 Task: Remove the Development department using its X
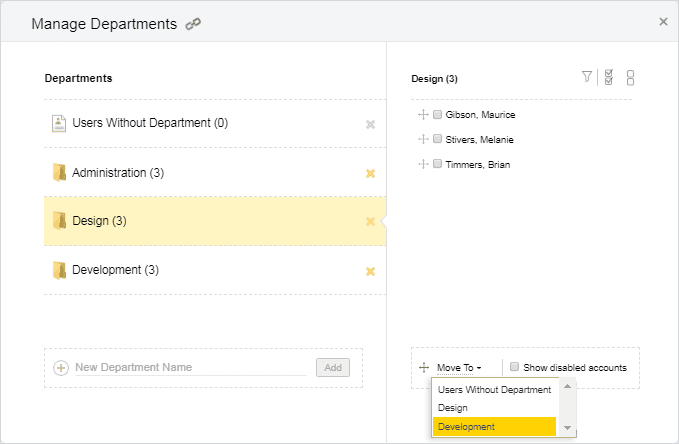tap(370, 271)
